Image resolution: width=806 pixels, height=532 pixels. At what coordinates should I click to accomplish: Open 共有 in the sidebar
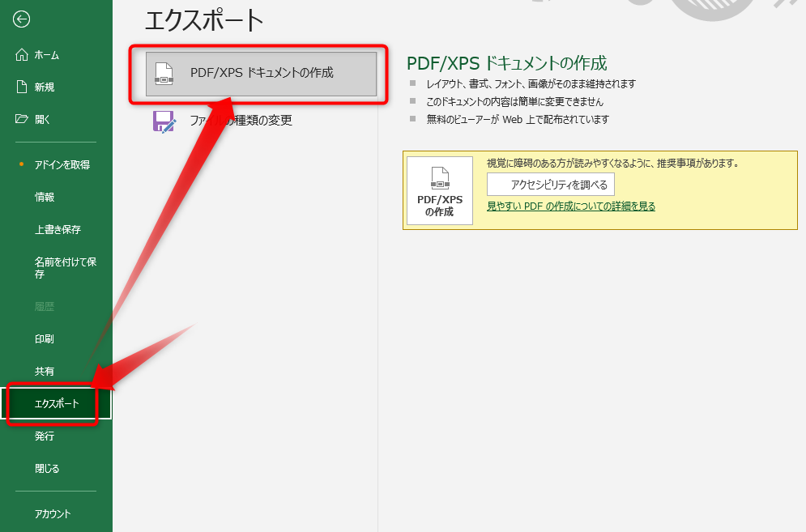click(x=45, y=372)
